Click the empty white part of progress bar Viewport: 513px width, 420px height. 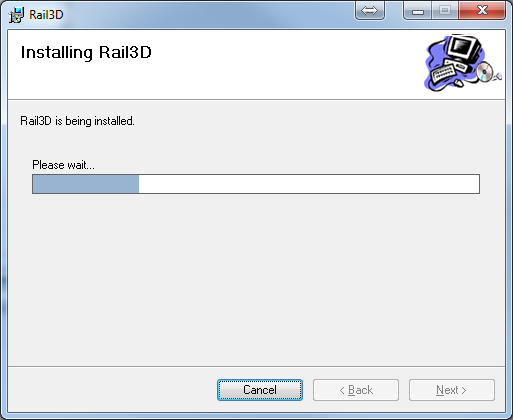pyautogui.click(x=309, y=184)
